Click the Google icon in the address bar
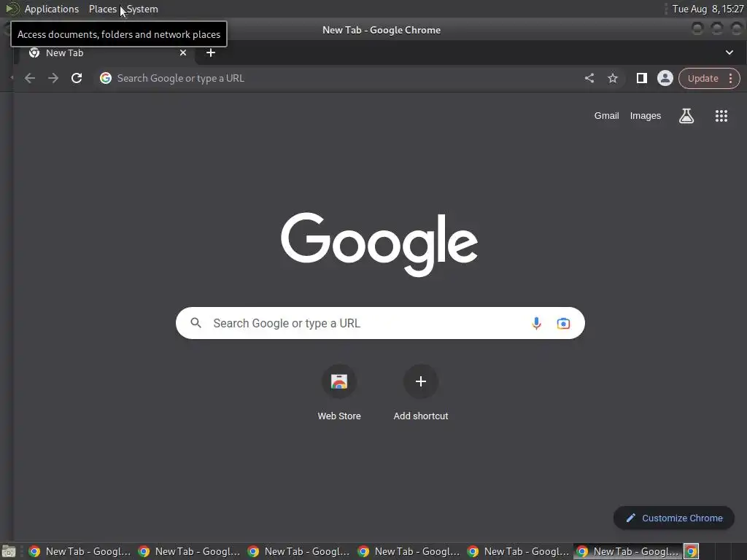This screenshot has height=560, width=747. [x=106, y=78]
